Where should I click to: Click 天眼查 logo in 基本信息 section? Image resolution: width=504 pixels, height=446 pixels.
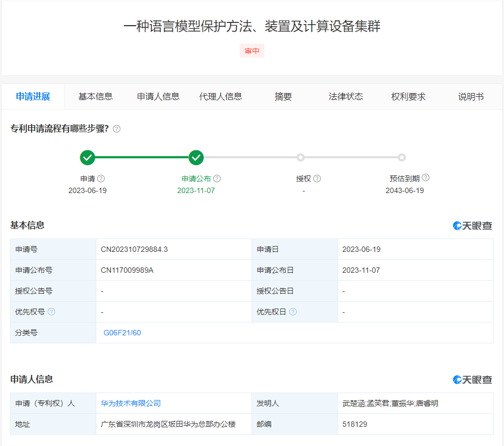click(x=472, y=226)
